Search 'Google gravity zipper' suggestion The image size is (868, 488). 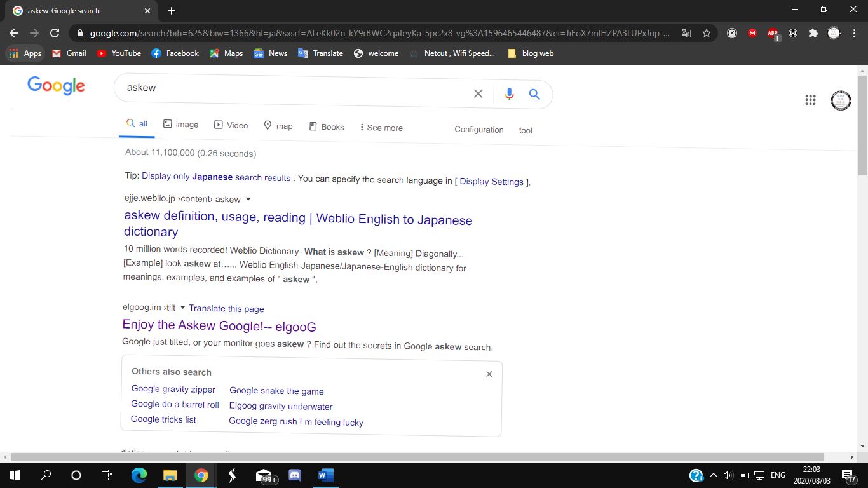point(173,389)
